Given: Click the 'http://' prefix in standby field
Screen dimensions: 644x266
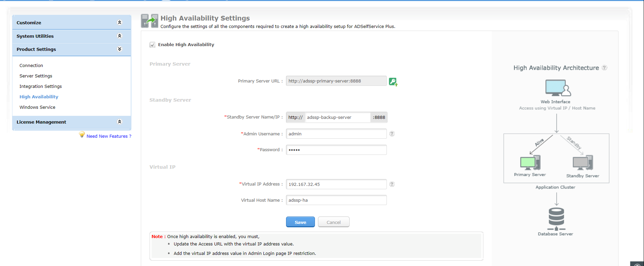Looking at the screenshot, I should click(295, 117).
